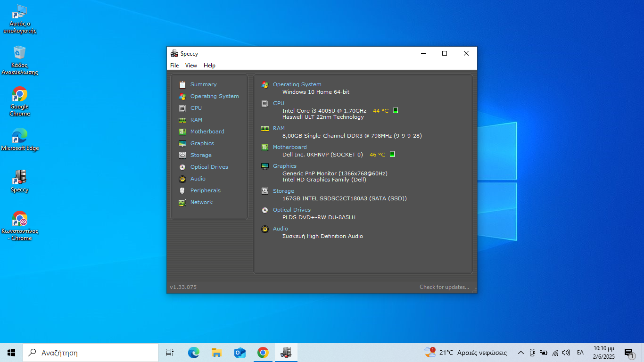Screen dimensions: 644x362
Task: Click the window resize grip at bottom-right corner
Action: point(474,290)
